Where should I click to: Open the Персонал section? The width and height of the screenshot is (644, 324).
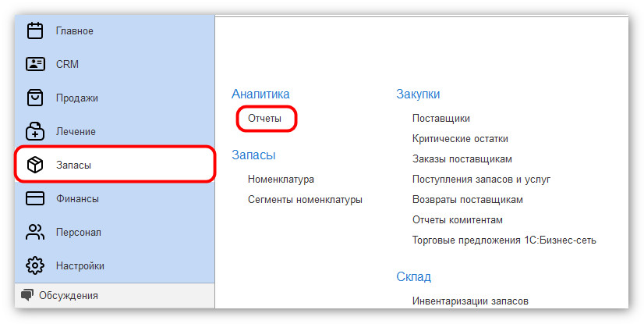pos(115,232)
